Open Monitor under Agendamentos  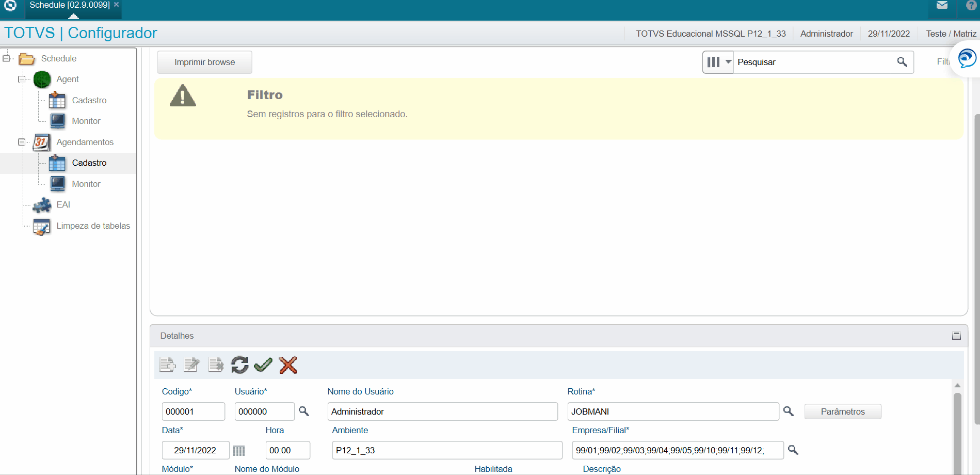[x=86, y=184]
